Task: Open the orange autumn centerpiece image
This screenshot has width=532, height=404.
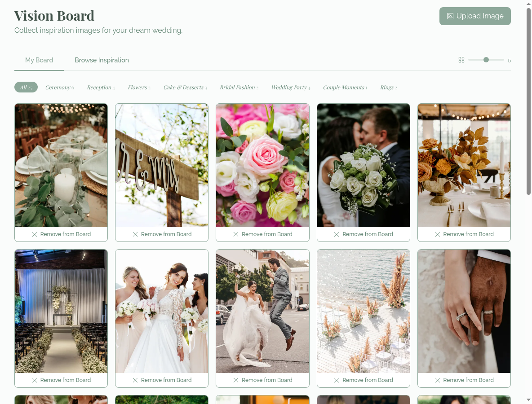Action: (464, 165)
